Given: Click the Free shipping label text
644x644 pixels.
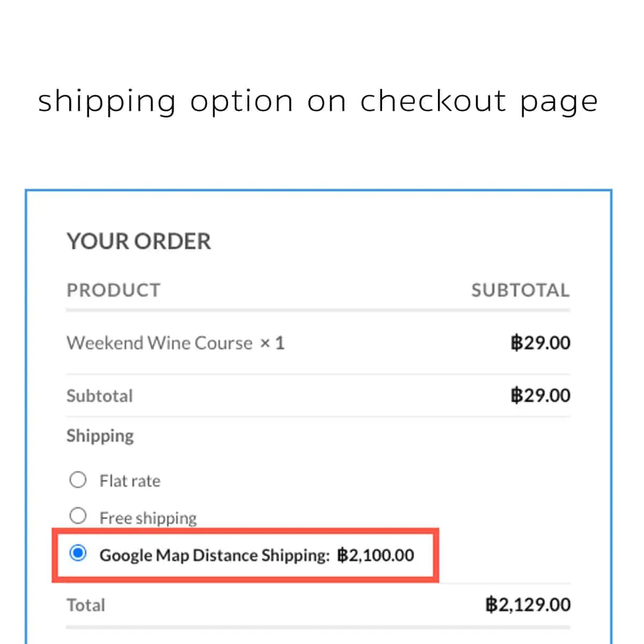Looking at the screenshot, I should pyautogui.click(x=148, y=518).
